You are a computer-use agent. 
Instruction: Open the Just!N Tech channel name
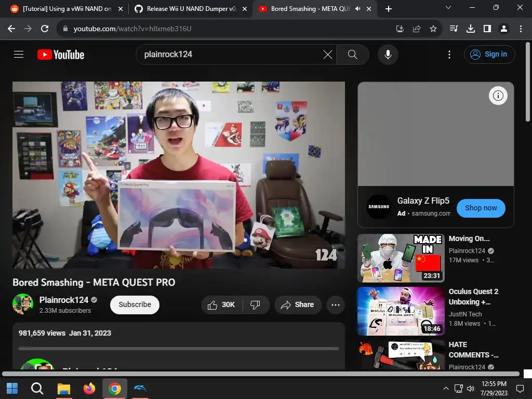pos(465,314)
